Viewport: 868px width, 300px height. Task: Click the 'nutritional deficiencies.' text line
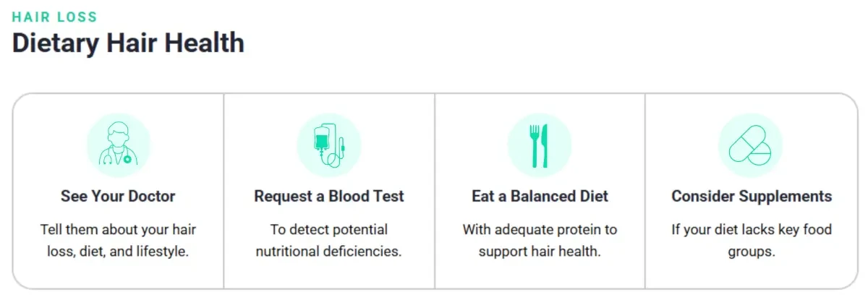coord(329,253)
